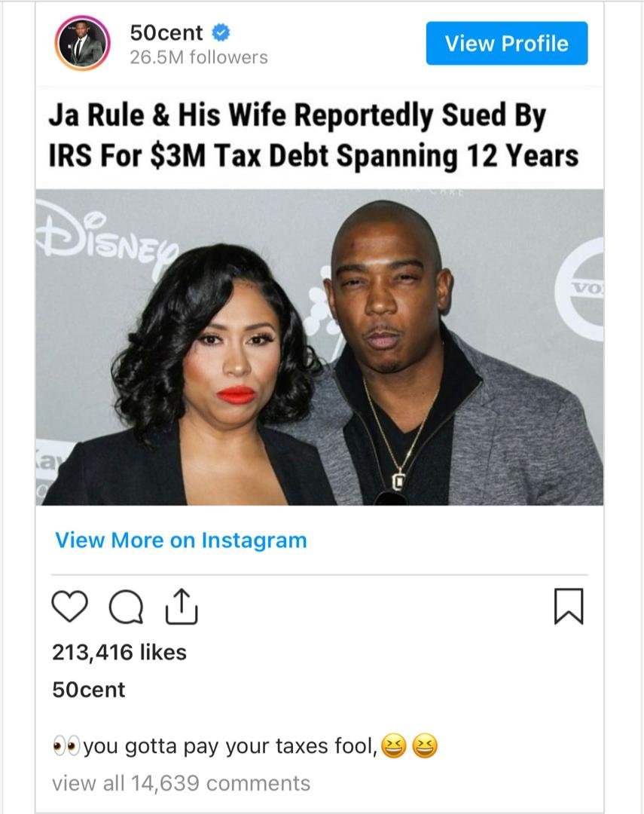Click the blue verified badge

pos(221,32)
